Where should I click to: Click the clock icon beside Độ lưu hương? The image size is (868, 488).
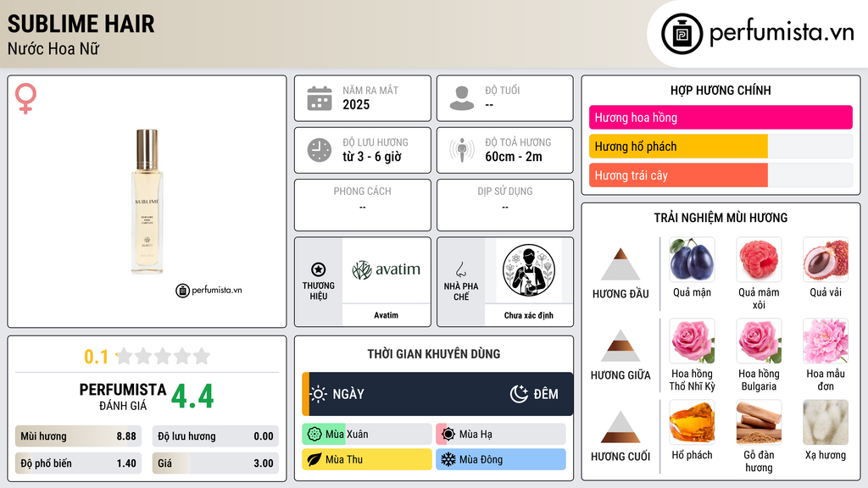point(320,150)
